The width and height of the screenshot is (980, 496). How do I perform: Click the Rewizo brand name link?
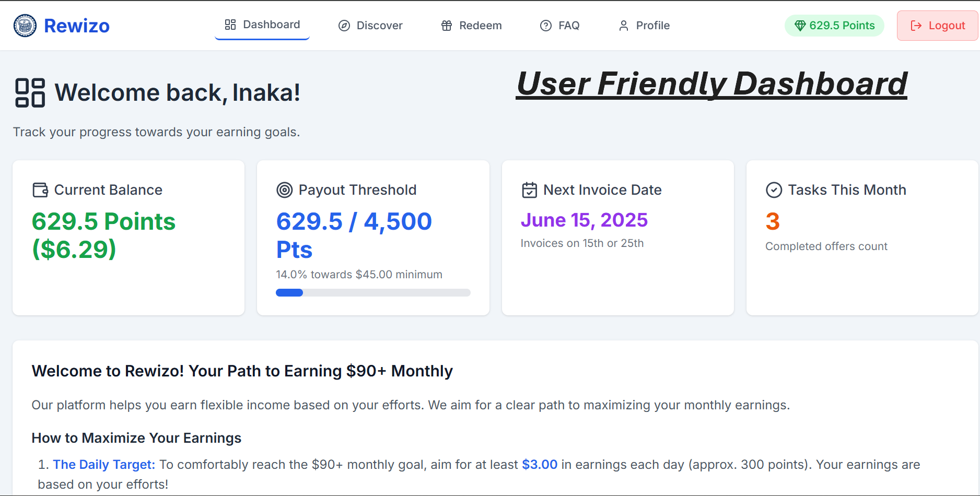[x=77, y=26]
